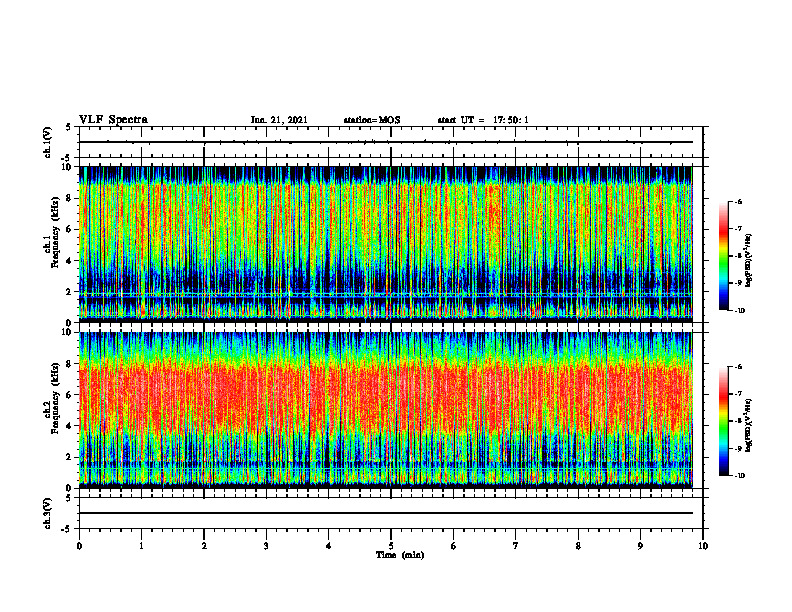Click the "5" tick on ch.1(V) axis
This screenshot has height=612, width=792.
pyautogui.click(x=70, y=127)
